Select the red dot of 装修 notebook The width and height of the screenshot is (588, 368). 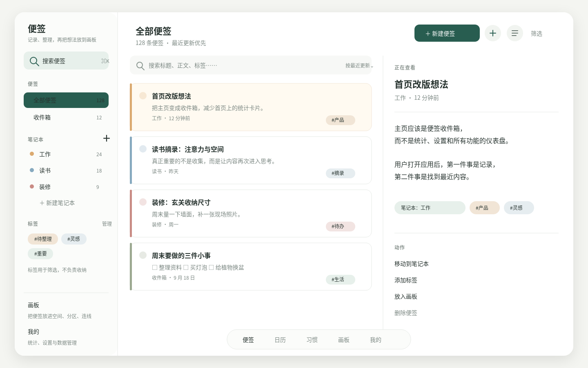coord(32,186)
